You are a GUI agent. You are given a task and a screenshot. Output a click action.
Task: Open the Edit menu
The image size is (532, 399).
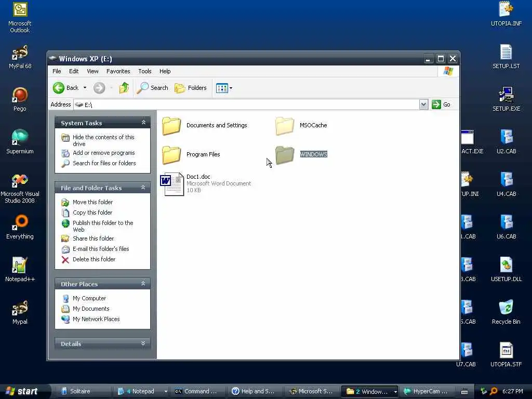click(x=74, y=71)
